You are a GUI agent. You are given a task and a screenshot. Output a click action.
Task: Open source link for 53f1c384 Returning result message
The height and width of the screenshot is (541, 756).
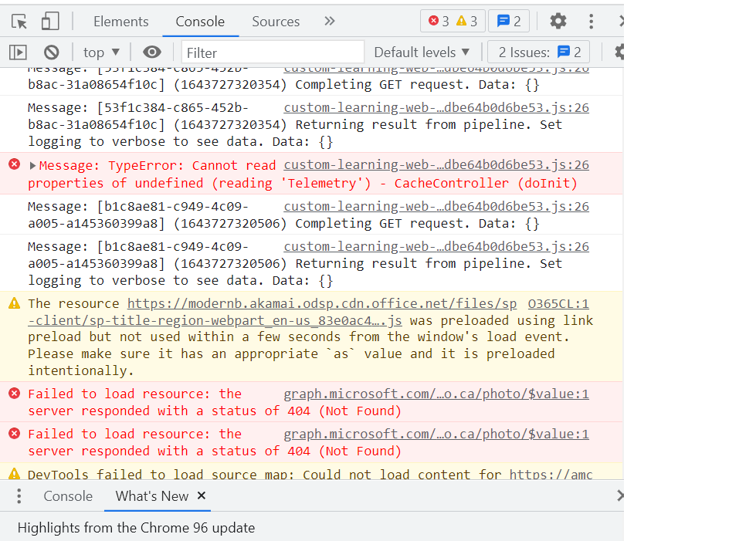tap(436, 107)
